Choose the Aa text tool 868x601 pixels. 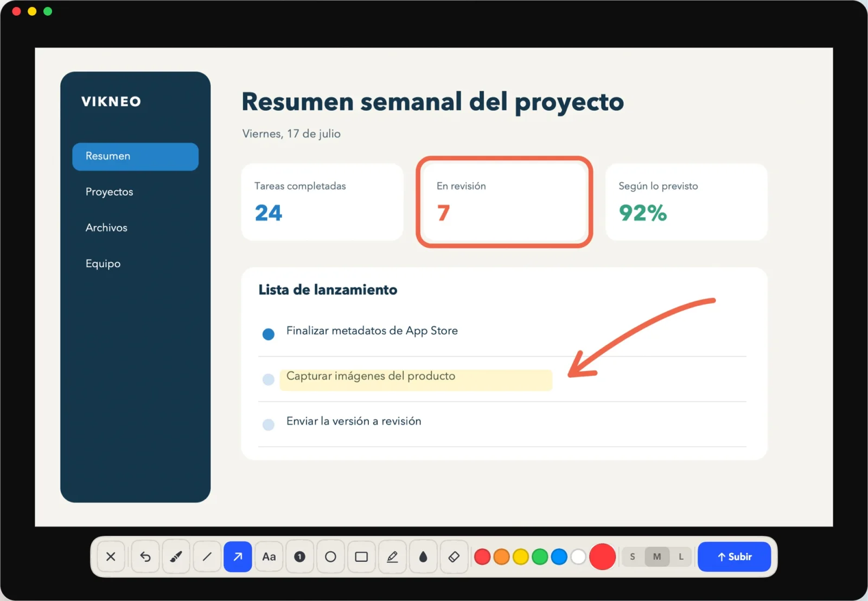click(x=269, y=556)
